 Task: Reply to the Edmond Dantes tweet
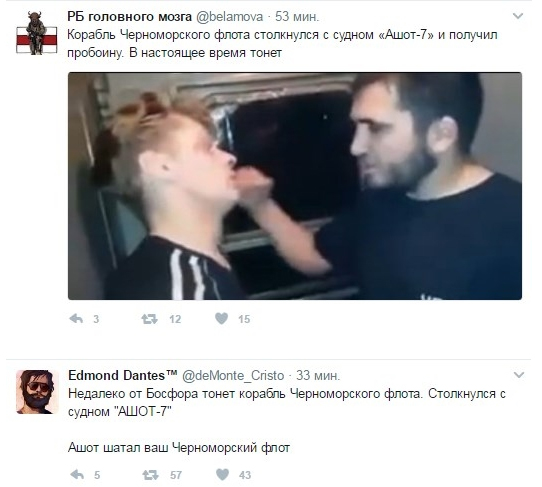77,475
